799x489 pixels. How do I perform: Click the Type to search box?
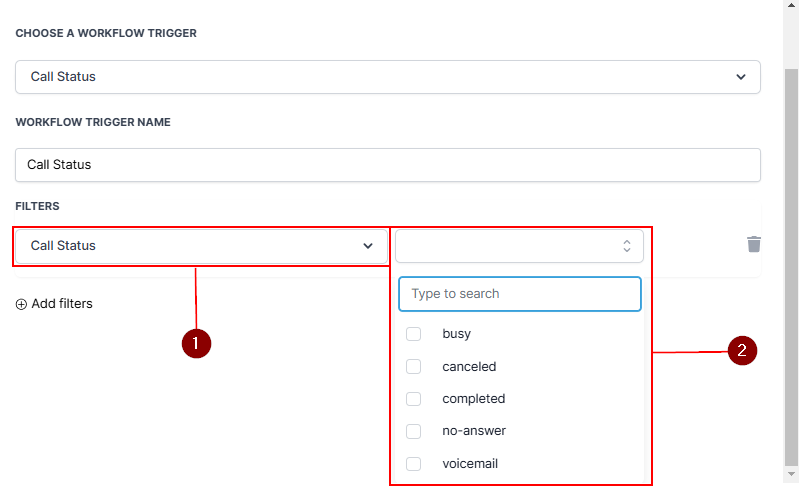(x=519, y=294)
